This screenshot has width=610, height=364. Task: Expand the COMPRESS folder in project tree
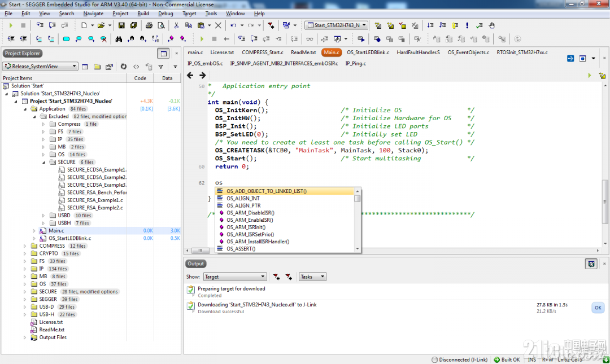point(25,246)
